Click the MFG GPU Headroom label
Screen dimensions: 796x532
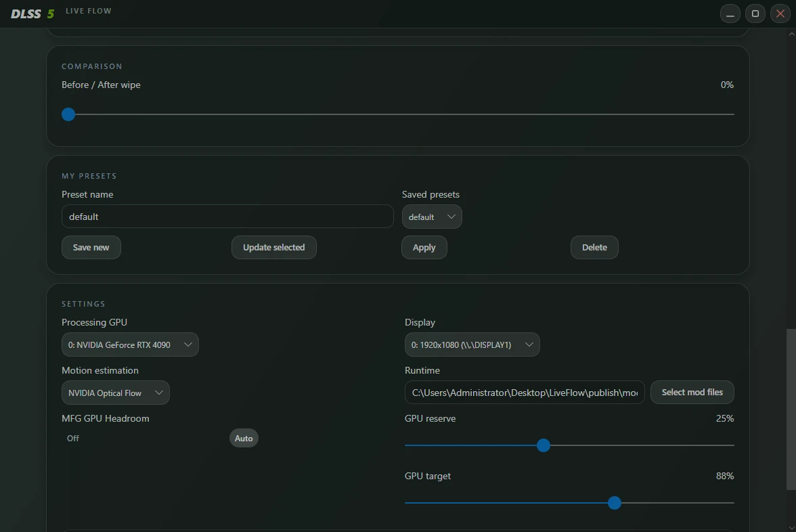click(106, 418)
